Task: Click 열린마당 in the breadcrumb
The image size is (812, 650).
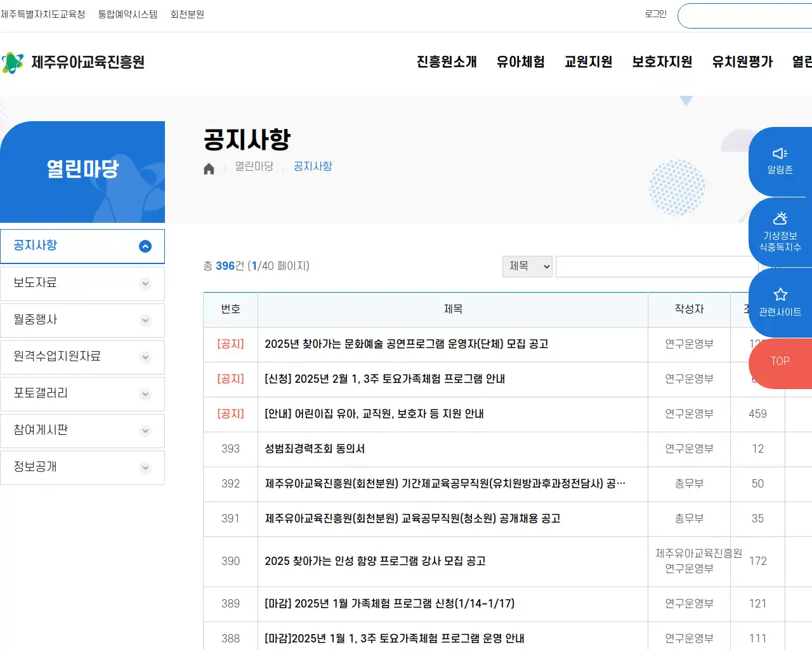Action: tap(254, 166)
